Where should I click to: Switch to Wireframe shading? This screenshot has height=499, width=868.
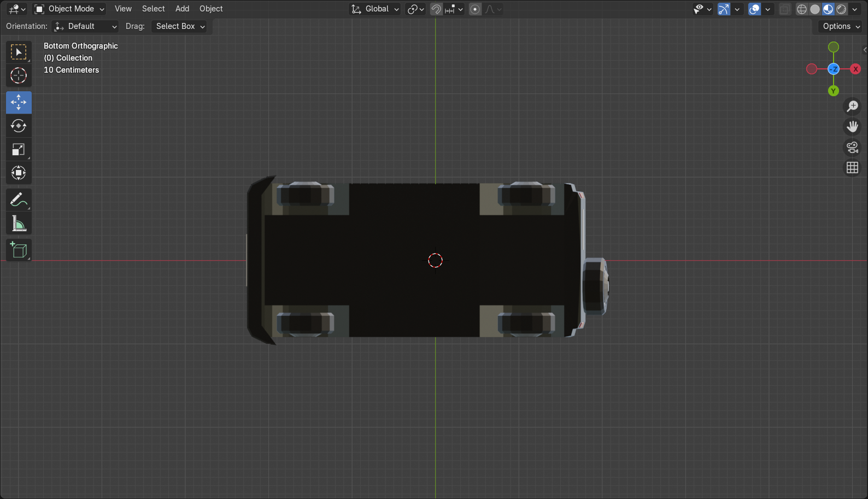(802, 9)
